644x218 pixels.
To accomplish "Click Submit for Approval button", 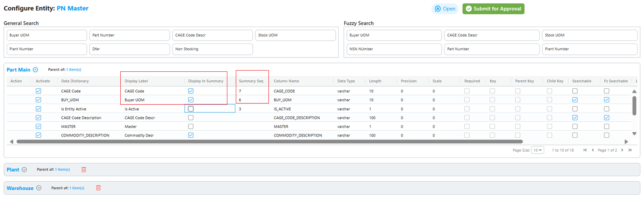I will (x=493, y=9).
